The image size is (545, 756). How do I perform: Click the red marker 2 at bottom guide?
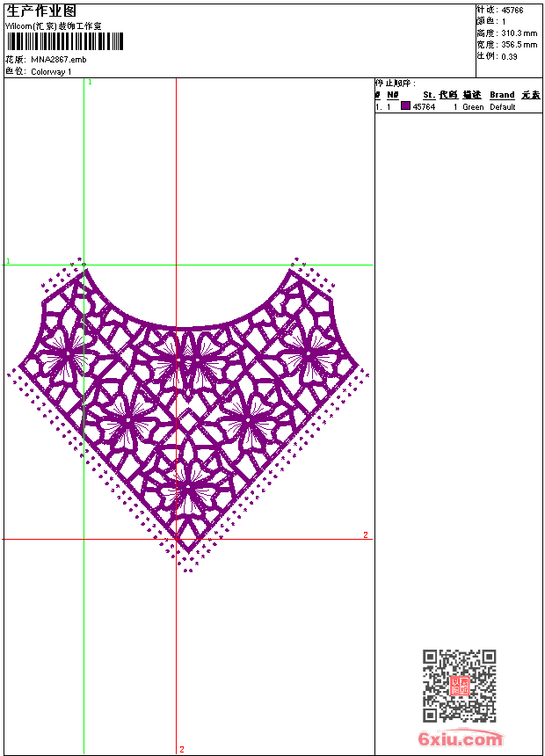click(182, 749)
